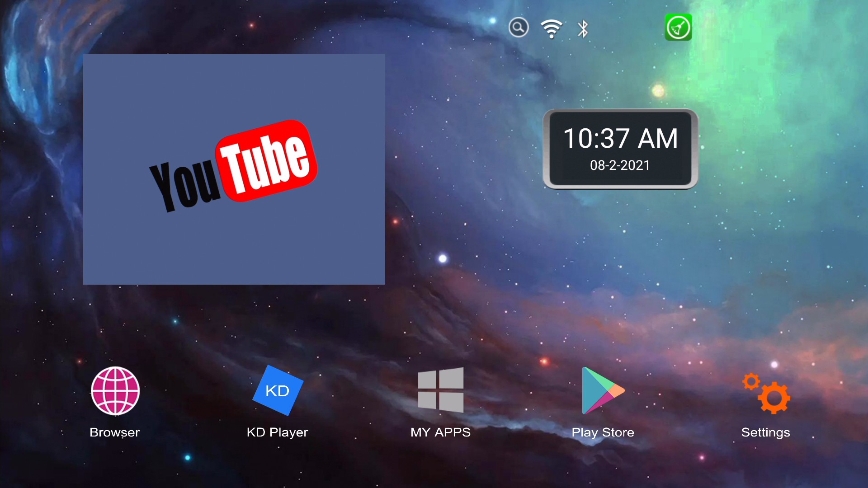Click the 10:37 AM time display

pos(620,138)
